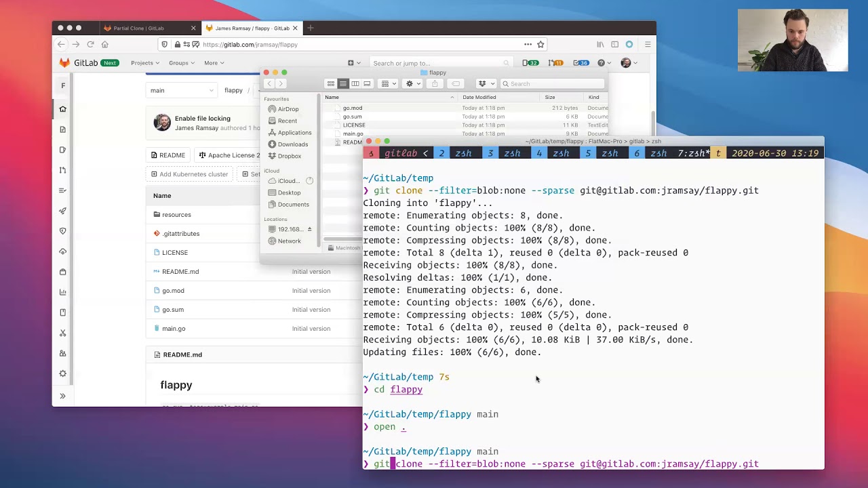
Task: Select tmux window 4 zsh
Action: (553, 154)
